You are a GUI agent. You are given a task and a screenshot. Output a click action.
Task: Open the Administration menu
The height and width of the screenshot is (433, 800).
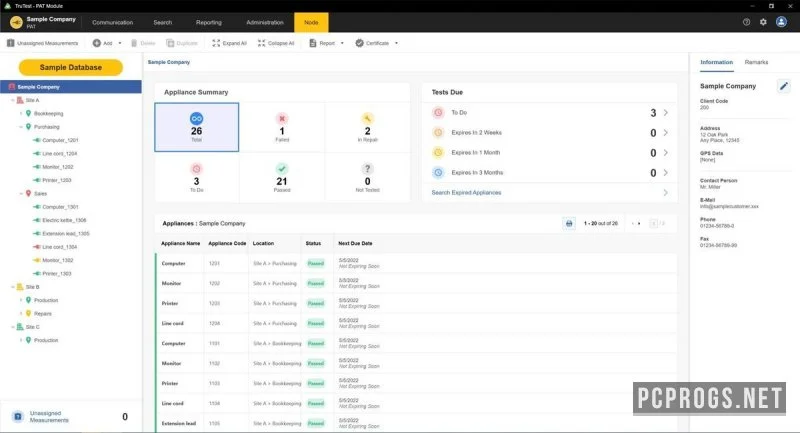(265, 22)
